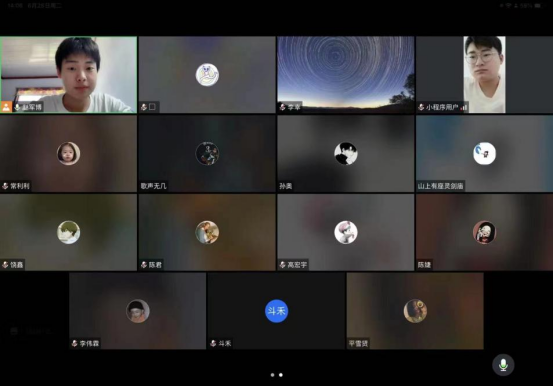Click the orange host icon on first video tile
The width and height of the screenshot is (553, 387).
click(6, 107)
